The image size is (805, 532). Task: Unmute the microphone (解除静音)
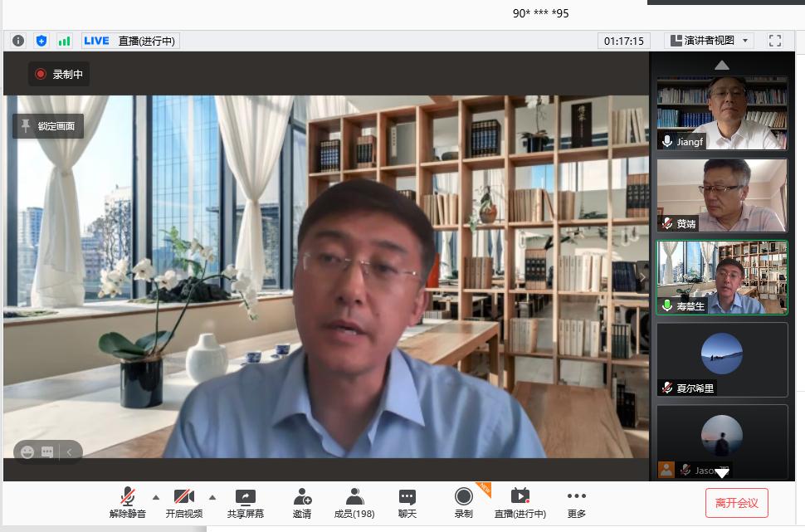click(128, 503)
